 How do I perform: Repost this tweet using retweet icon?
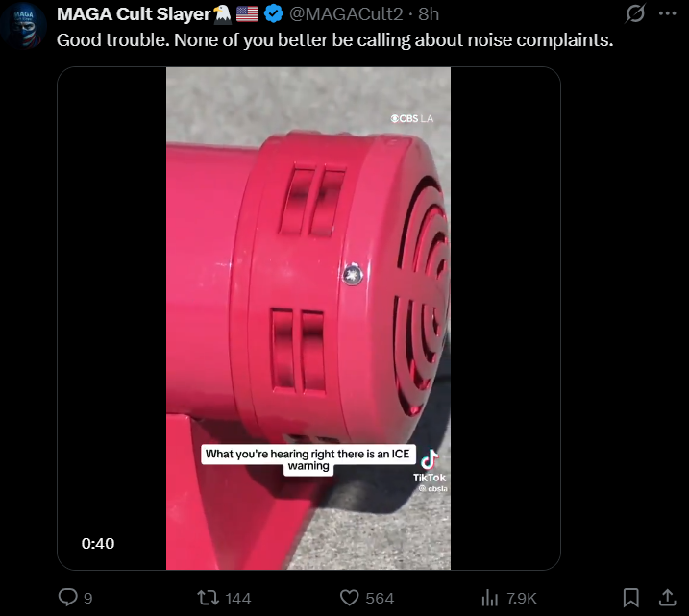point(208,598)
